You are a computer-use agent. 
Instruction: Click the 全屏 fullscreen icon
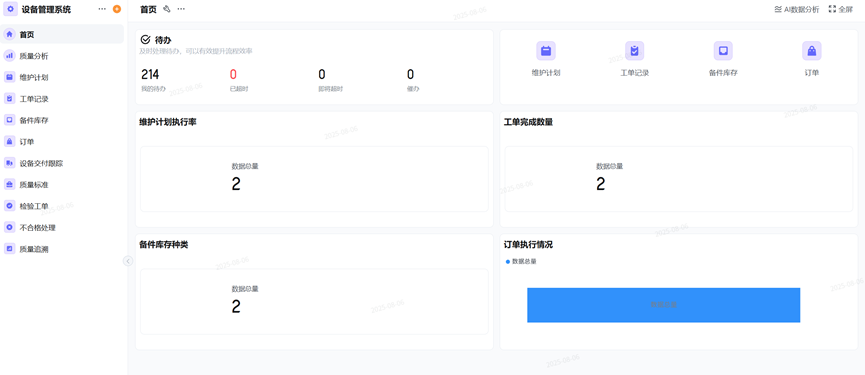(832, 9)
